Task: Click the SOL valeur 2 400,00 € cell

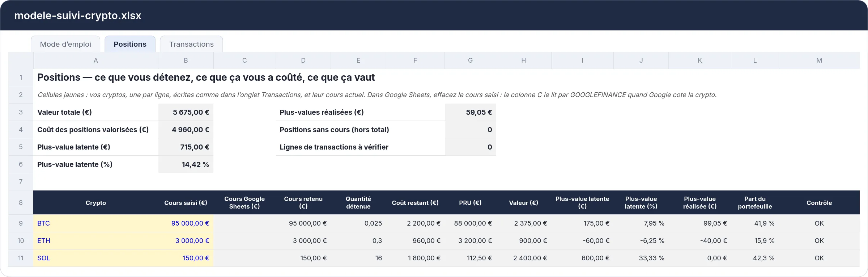Action: 524,258
